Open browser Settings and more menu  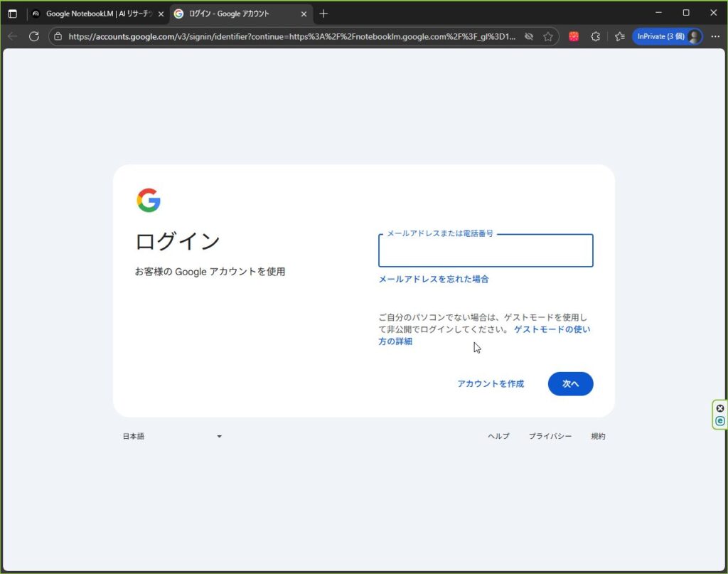[715, 36]
